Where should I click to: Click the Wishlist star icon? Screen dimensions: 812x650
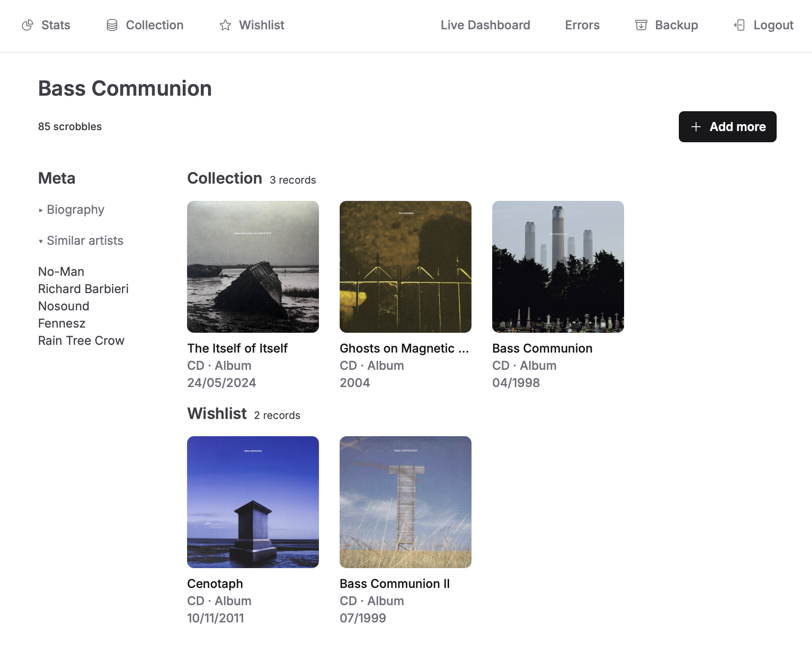(x=225, y=25)
